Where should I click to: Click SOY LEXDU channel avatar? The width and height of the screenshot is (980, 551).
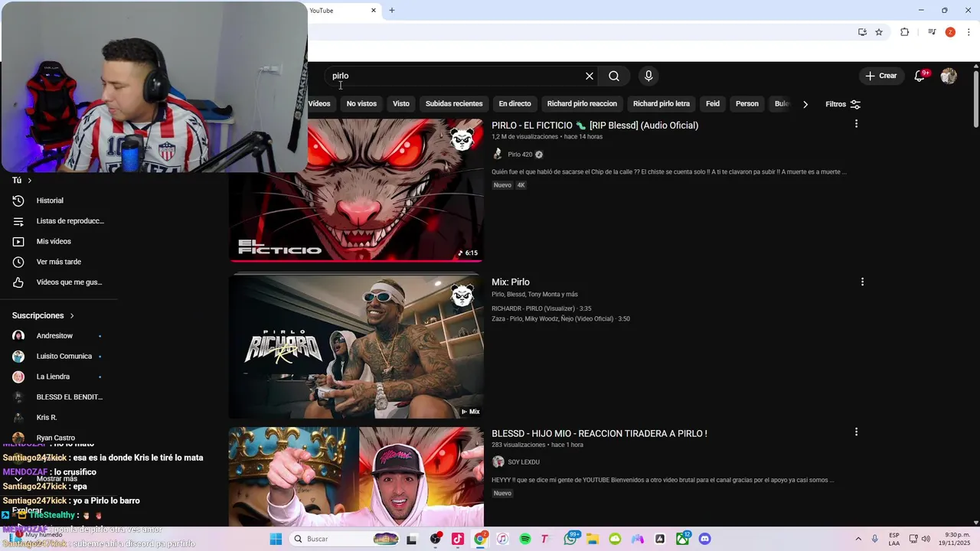pos(498,462)
